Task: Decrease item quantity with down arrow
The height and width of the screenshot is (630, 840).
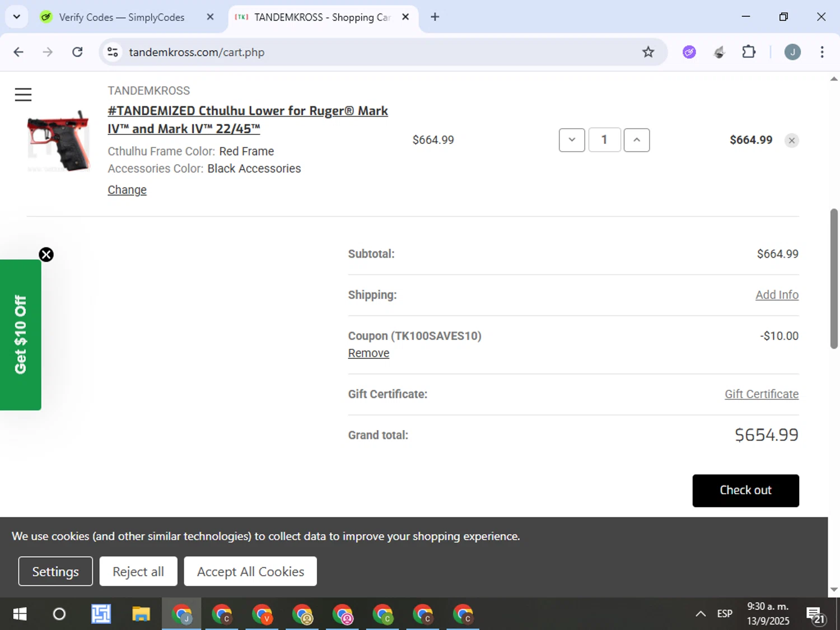Action: tap(572, 140)
